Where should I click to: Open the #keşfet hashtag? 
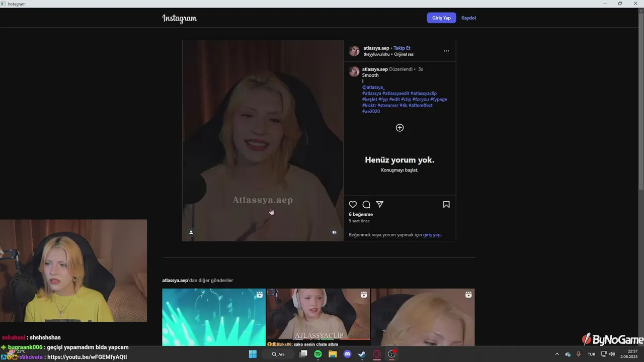coord(370,100)
